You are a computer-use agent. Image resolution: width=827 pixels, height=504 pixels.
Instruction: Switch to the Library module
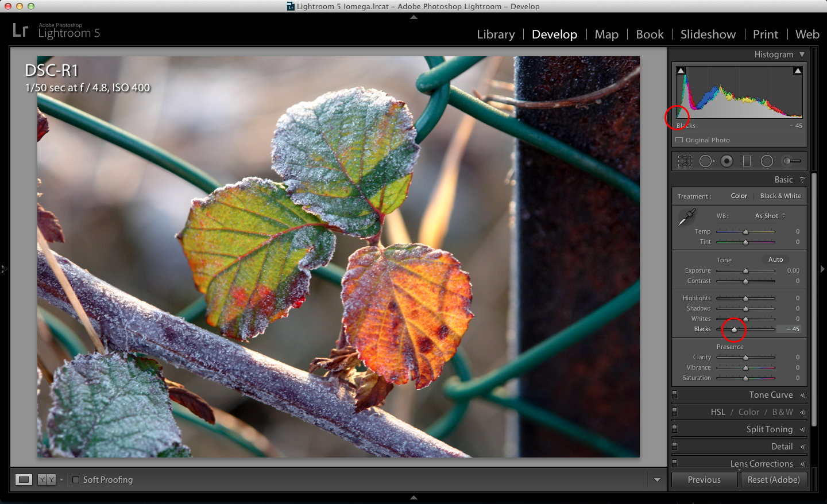496,34
